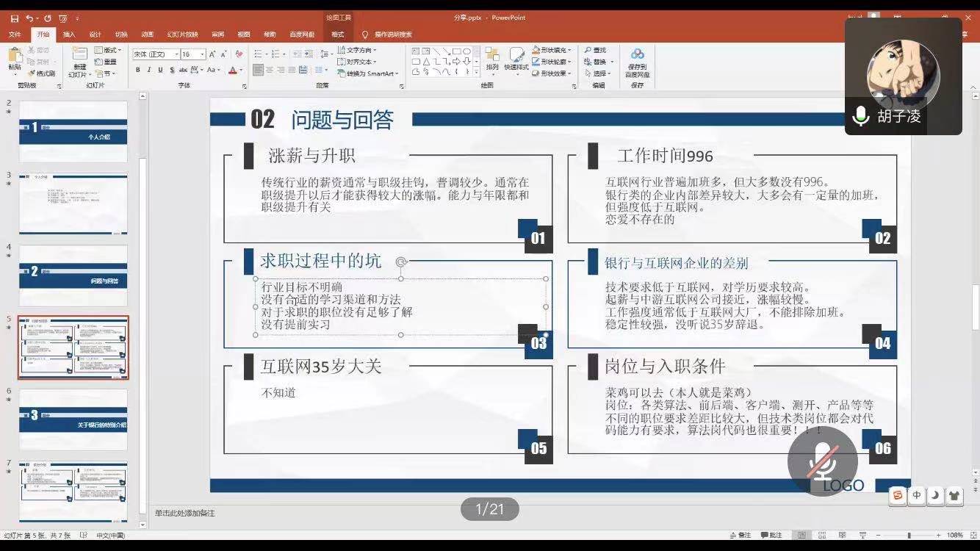
Task: Open the font name dropdown
Action: pos(176,54)
